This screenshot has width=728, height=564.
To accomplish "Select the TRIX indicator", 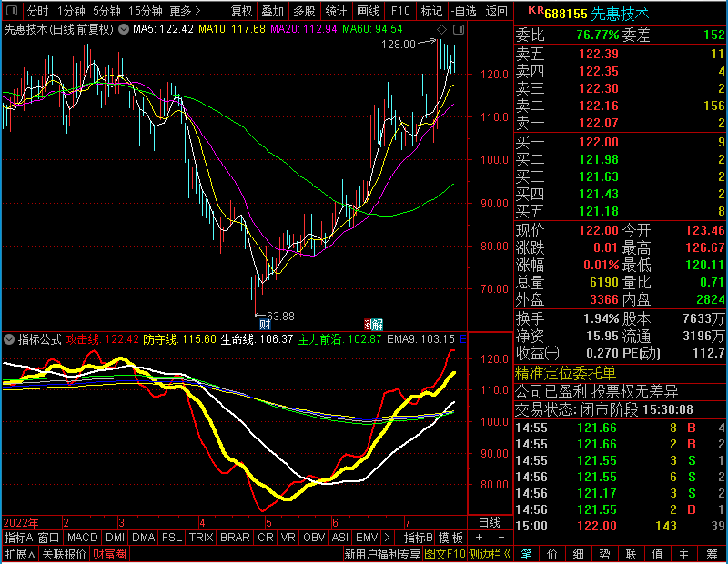I will [x=201, y=538].
